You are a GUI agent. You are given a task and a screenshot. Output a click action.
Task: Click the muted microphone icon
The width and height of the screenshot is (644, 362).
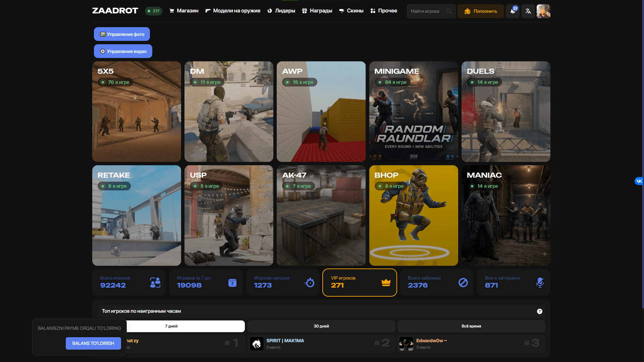click(x=540, y=283)
